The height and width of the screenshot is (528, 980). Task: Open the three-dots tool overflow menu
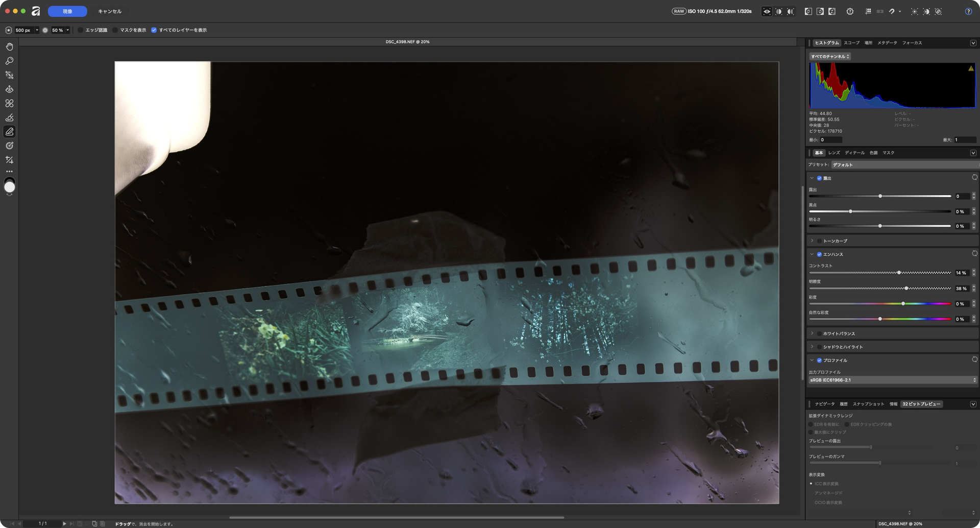[x=9, y=172]
